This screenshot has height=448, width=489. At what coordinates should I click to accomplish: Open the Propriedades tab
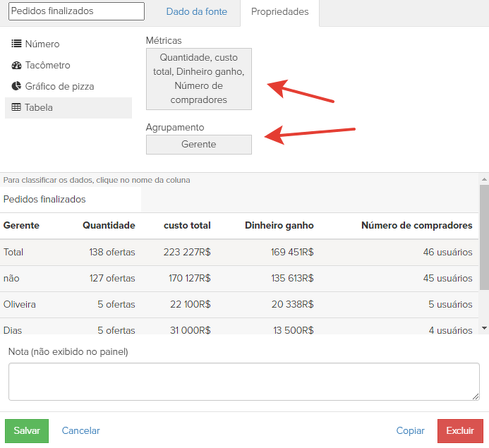pos(279,12)
